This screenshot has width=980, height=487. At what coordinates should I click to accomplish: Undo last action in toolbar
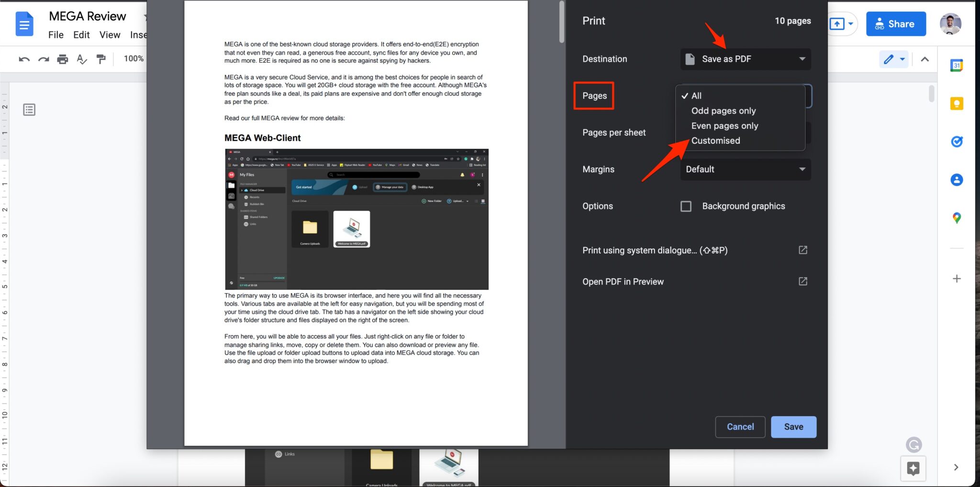tap(24, 59)
